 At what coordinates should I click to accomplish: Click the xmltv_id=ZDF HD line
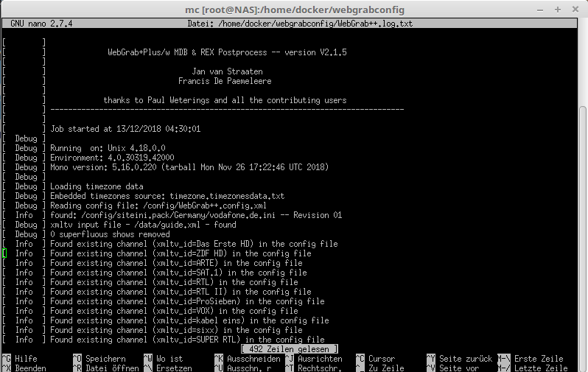[181, 253]
